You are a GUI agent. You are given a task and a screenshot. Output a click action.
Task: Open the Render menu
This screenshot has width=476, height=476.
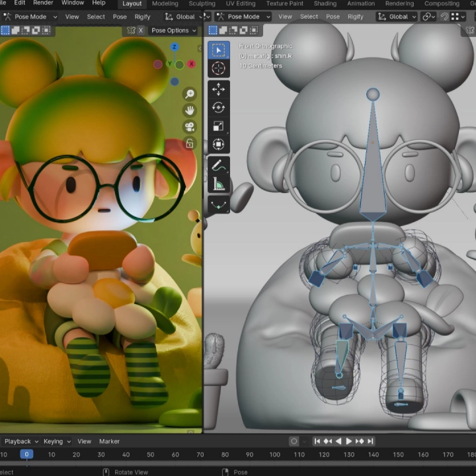pos(43,3)
